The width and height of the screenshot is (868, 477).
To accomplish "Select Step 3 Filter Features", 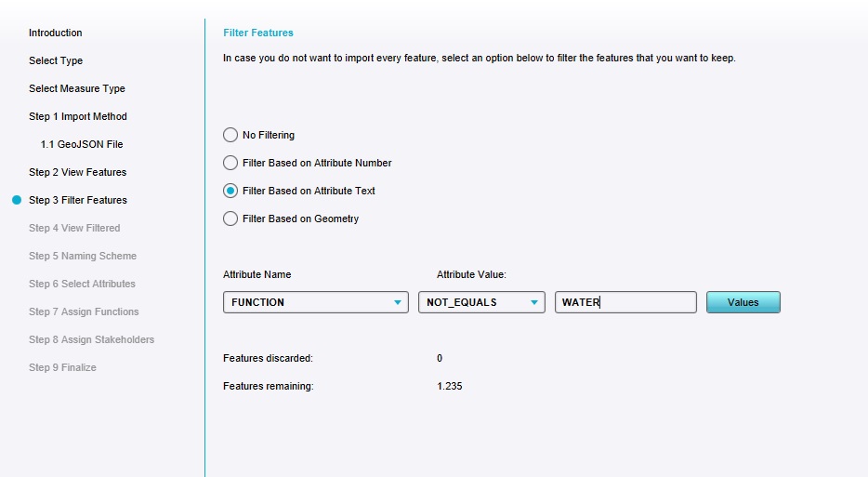I will point(77,200).
